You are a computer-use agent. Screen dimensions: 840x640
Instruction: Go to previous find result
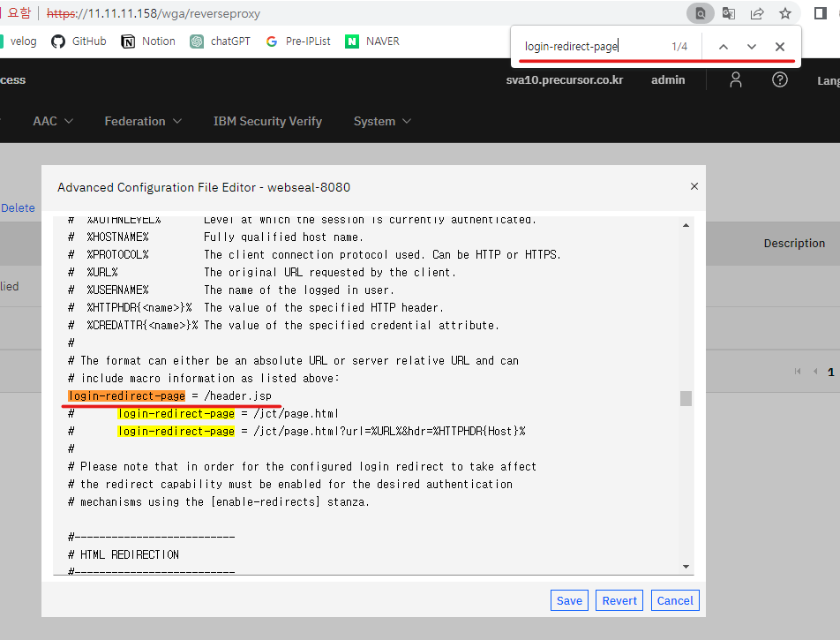point(724,47)
